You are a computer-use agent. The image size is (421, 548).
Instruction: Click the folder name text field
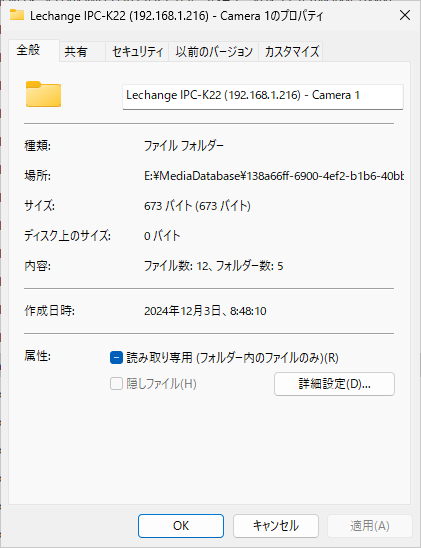[x=263, y=96]
